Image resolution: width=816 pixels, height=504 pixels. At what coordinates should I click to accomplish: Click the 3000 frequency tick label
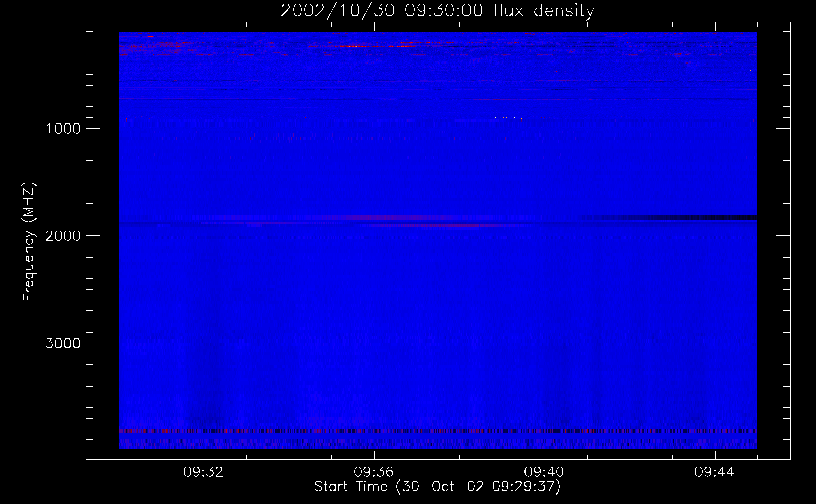coord(63,343)
